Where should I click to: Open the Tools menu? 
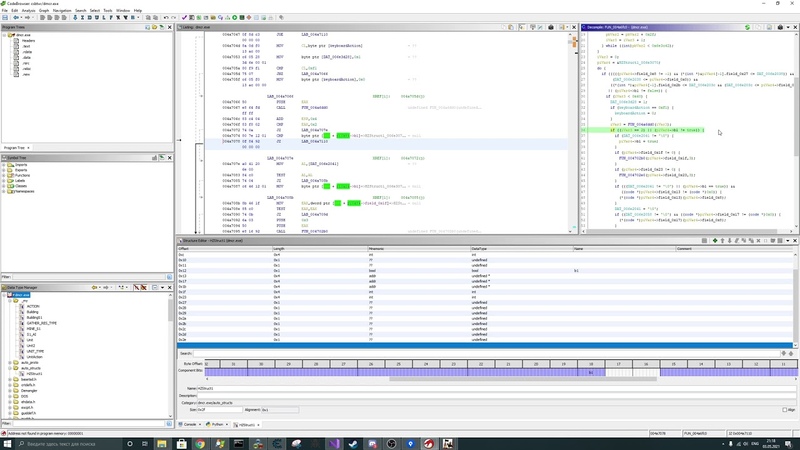(108, 10)
